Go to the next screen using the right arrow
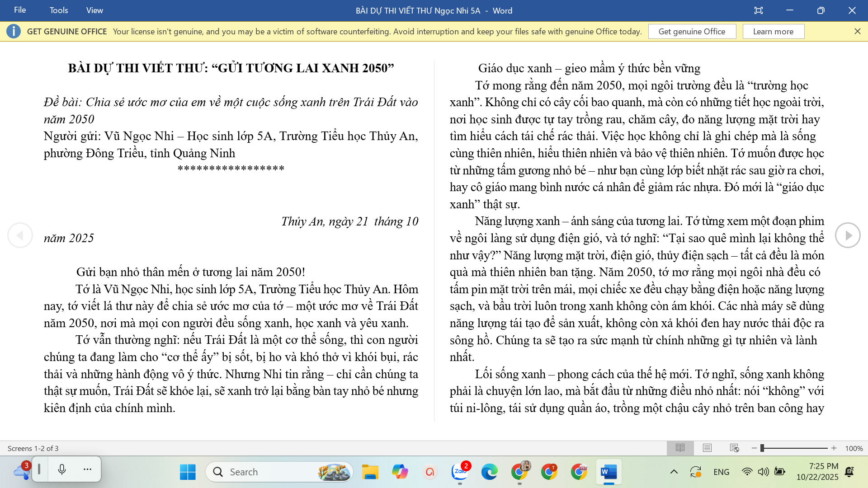The height and width of the screenshot is (488, 868). pyautogui.click(x=848, y=235)
